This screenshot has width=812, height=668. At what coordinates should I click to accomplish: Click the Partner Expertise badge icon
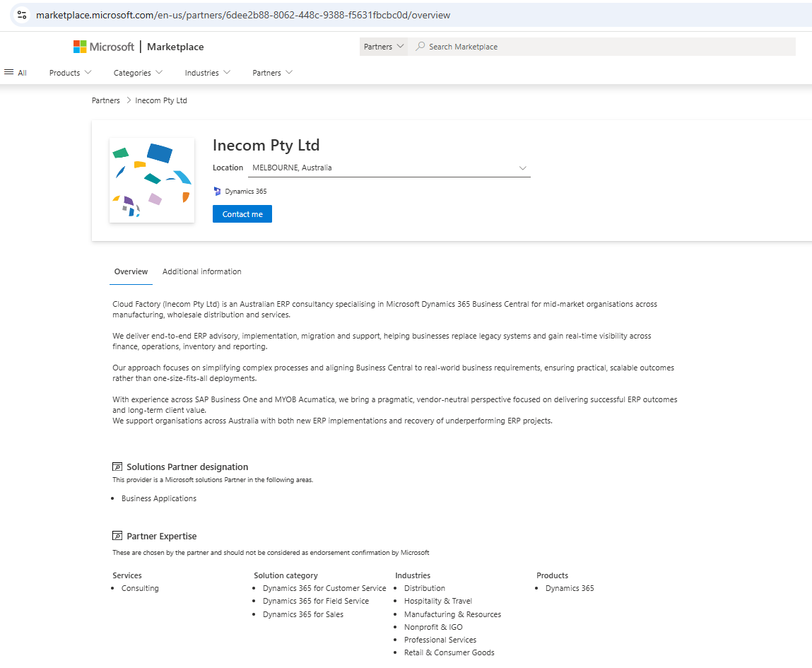click(117, 535)
